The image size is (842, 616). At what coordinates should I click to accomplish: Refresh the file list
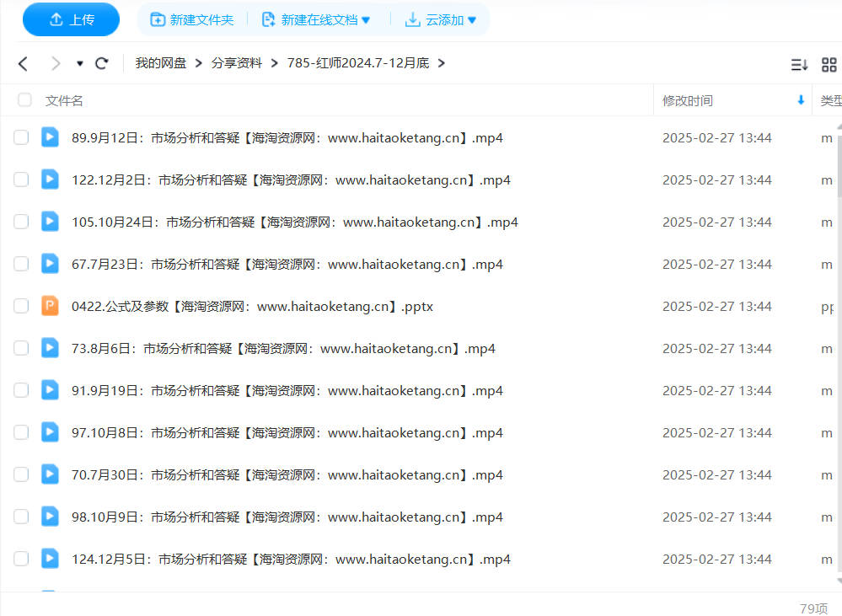(101, 63)
